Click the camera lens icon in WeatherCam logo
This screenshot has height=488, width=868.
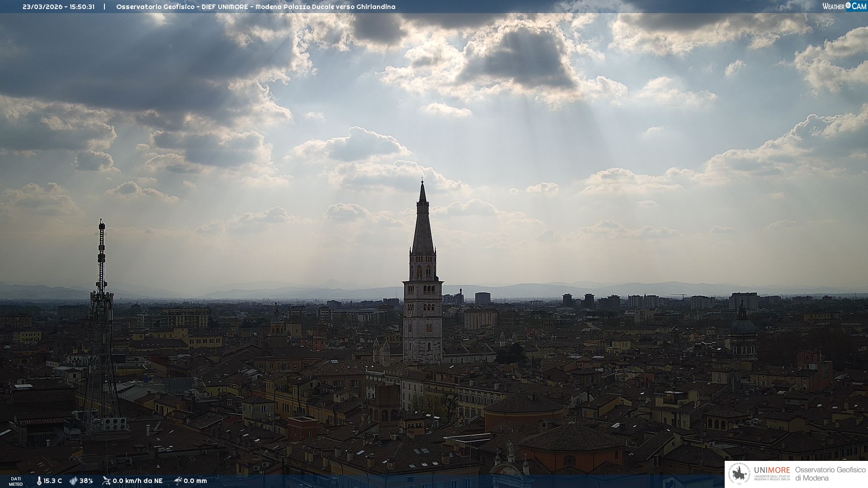pyautogui.click(x=848, y=5)
